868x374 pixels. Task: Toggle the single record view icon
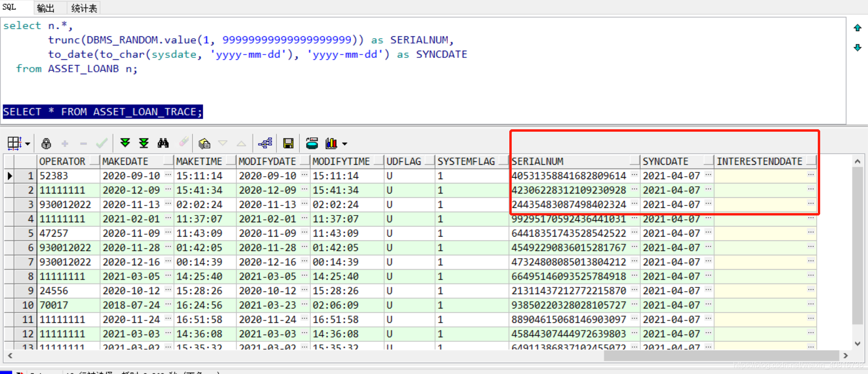coord(204,143)
